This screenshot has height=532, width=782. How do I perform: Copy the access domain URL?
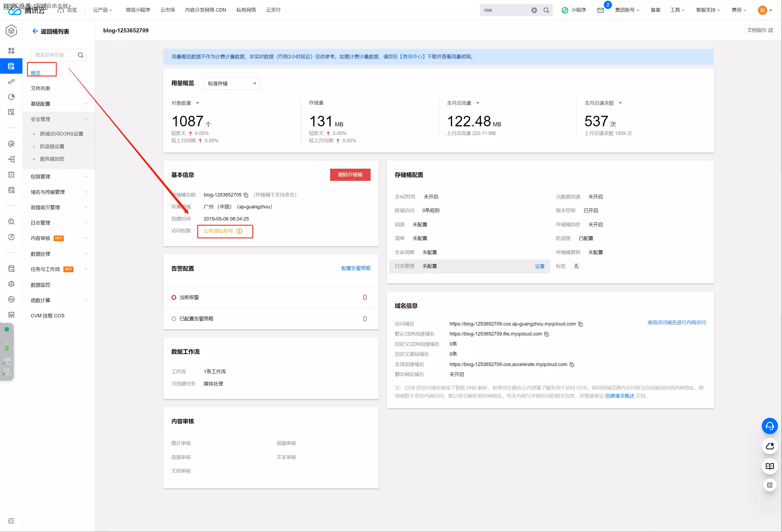pyautogui.click(x=580, y=324)
